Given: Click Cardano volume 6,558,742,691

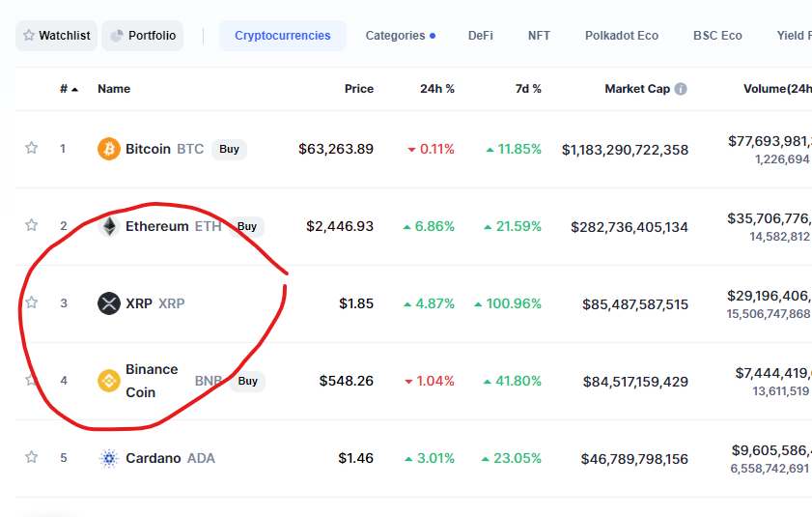Looking at the screenshot, I should 770,469.
